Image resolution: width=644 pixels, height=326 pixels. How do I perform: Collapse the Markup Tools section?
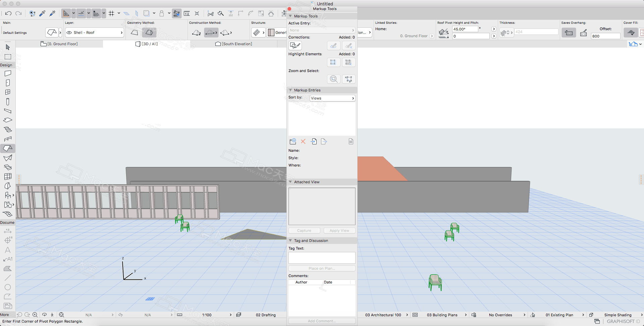click(290, 16)
